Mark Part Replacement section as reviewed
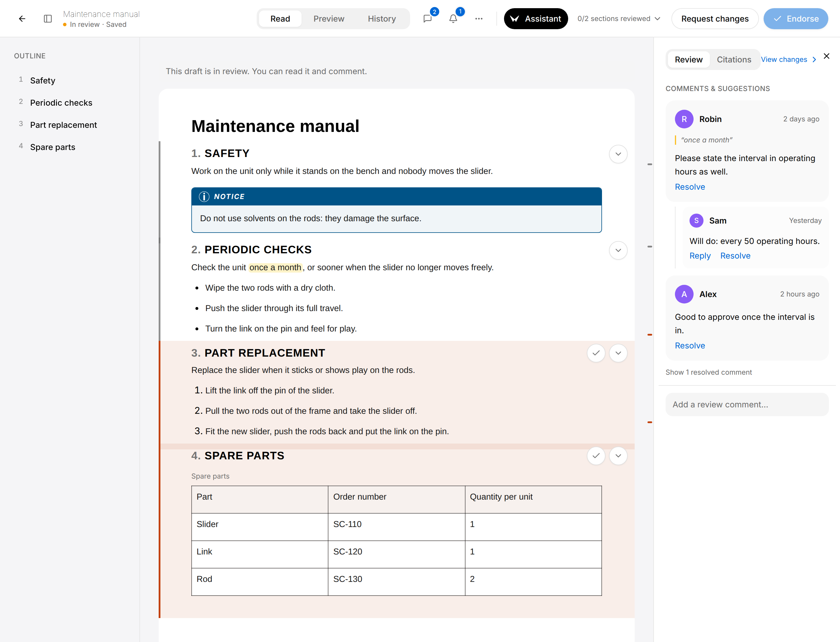Viewport: 840px width, 642px height. pos(596,353)
